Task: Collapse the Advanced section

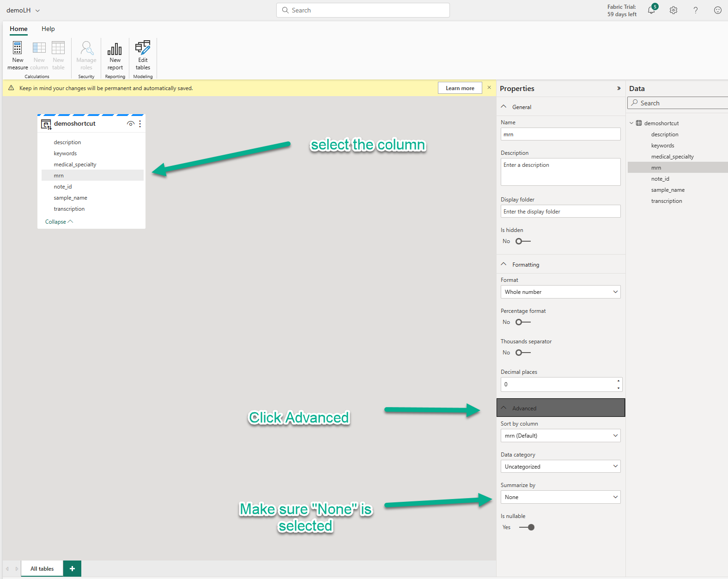Action: 561,408
